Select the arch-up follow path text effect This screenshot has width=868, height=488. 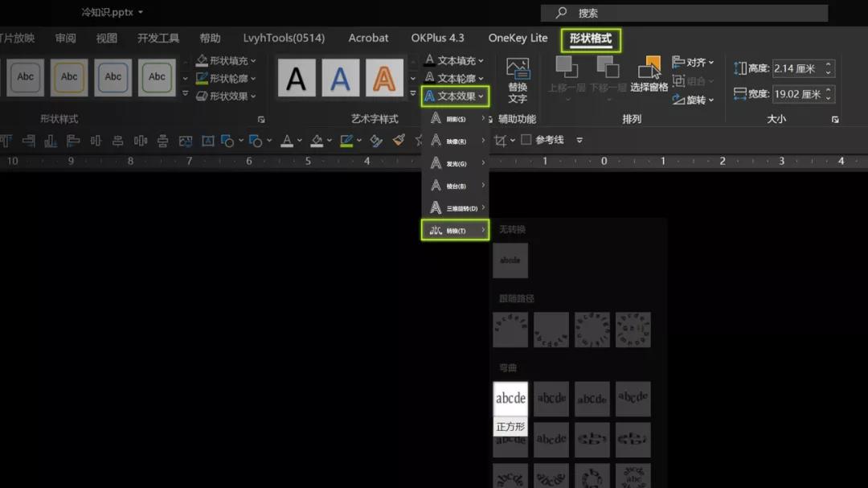pyautogui.click(x=510, y=330)
